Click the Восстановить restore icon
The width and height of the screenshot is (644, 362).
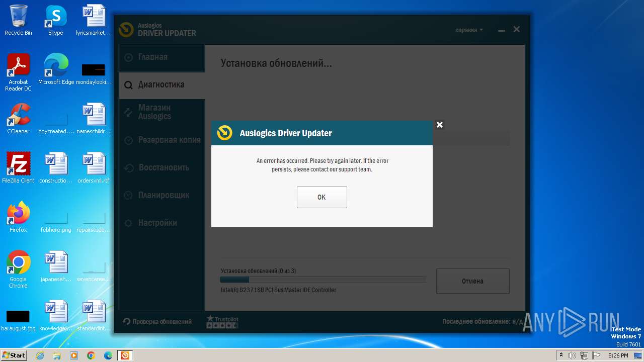[x=128, y=168]
